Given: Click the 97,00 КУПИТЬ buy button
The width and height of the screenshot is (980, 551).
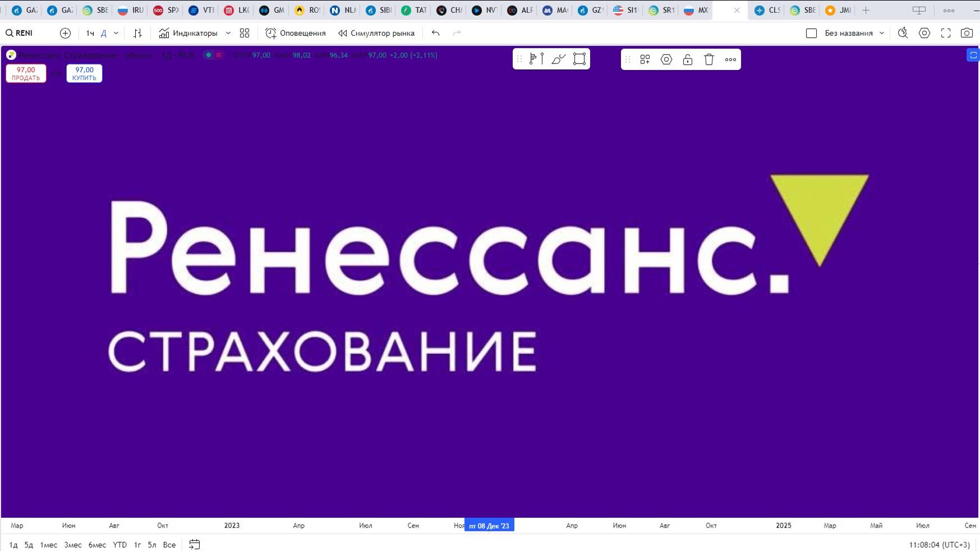Looking at the screenshot, I should click(x=84, y=74).
